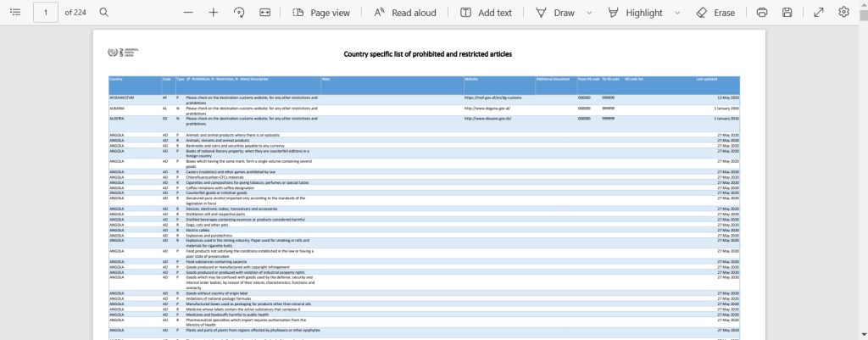Click the Universal Postal Union logo
This screenshot has height=340, width=868.
pos(123,53)
